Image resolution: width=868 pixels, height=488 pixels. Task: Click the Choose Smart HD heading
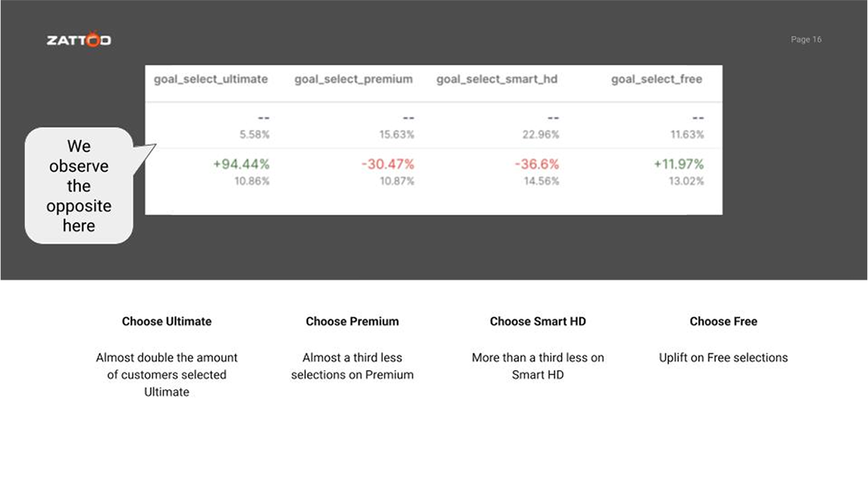tap(537, 322)
